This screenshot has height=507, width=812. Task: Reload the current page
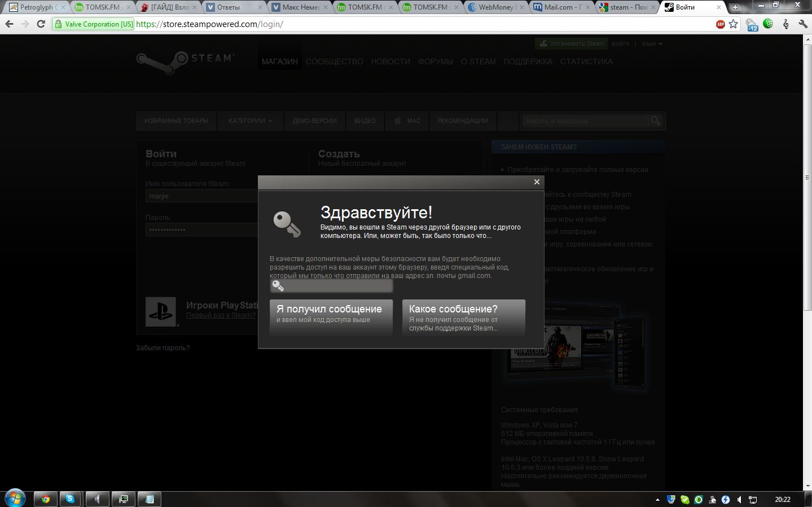pos(41,24)
